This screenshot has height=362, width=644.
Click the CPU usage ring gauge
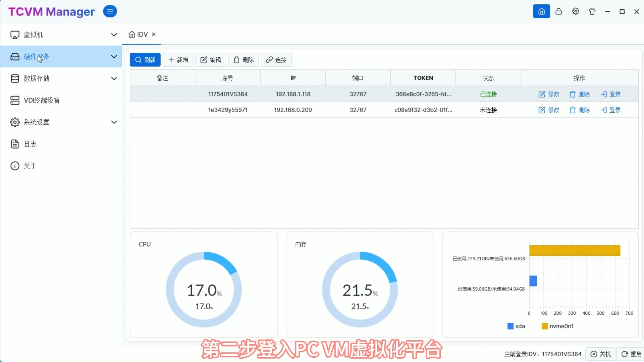[204, 290]
